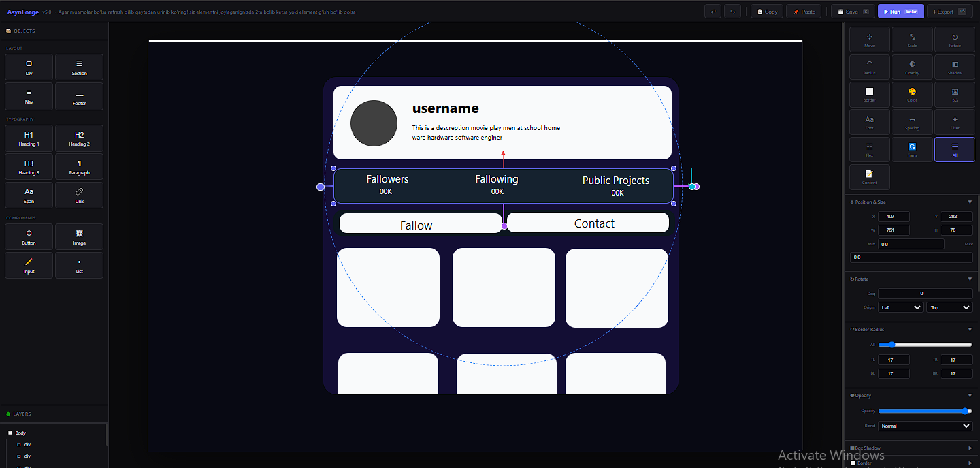Open the Color palette tool
The width and height of the screenshot is (980, 468).
click(x=912, y=95)
